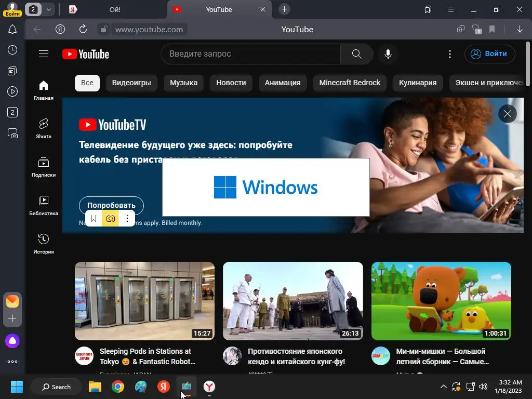Click the Попробовать button on banner

point(111,205)
